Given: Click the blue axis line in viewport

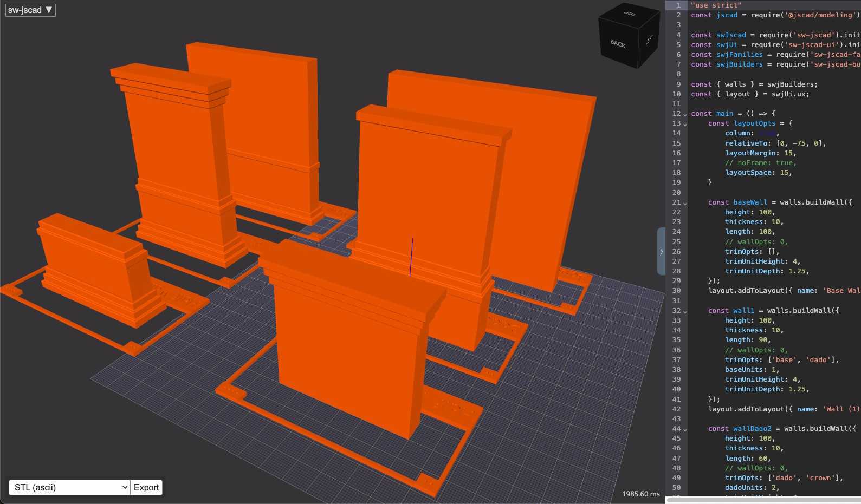Looking at the screenshot, I should [411, 257].
